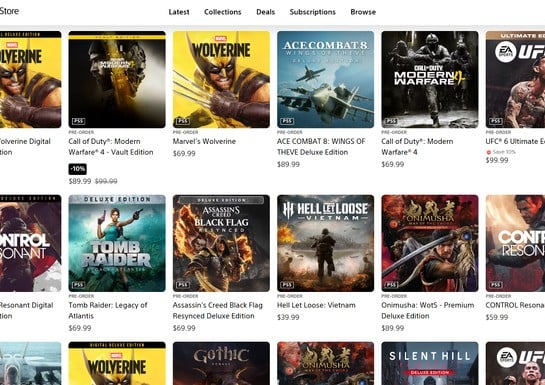Open Hell Let Loose Vietnam cover art
545x385 pixels.
click(326, 243)
